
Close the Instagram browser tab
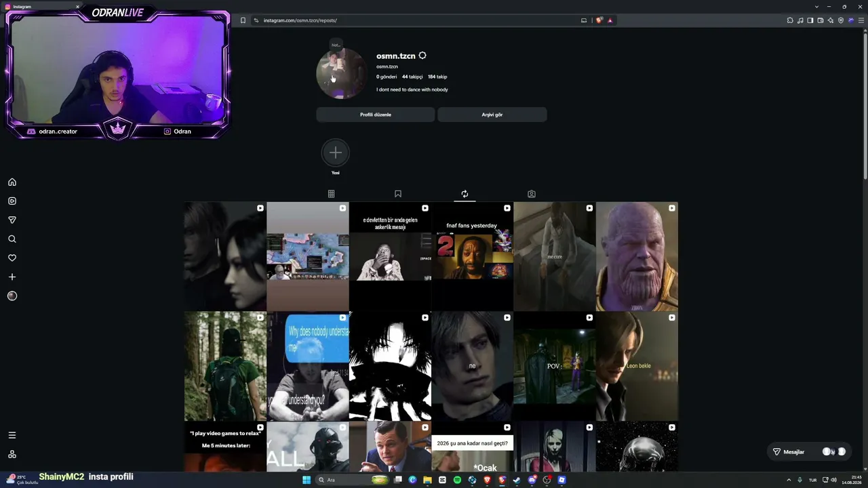click(x=77, y=7)
